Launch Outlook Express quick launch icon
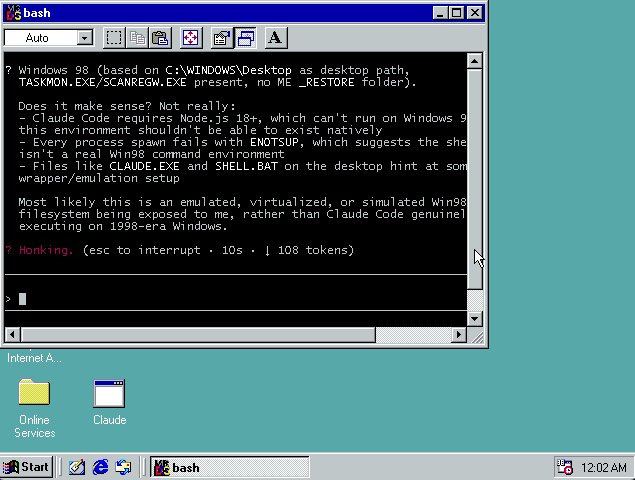This screenshot has width=635, height=480. click(123, 467)
